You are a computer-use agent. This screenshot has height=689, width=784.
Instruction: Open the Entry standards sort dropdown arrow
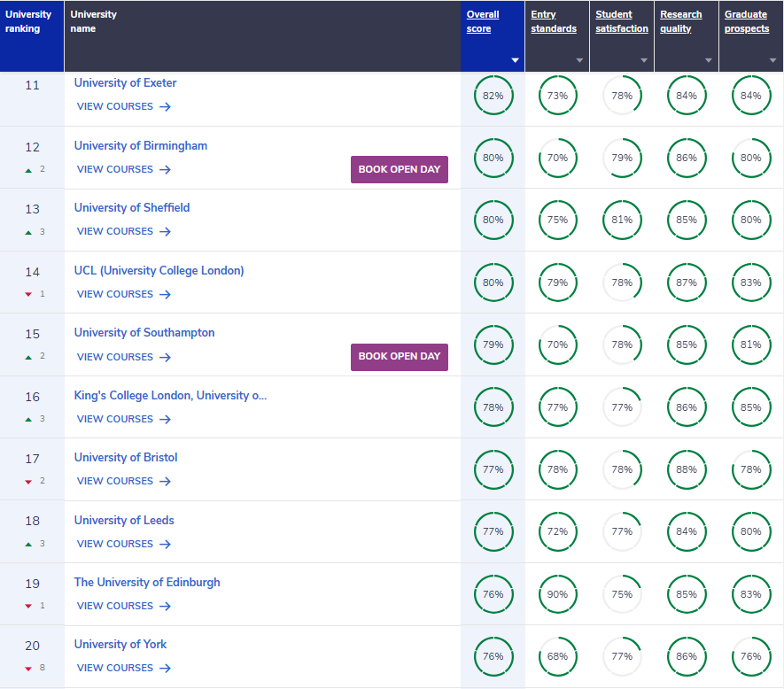pyautogui.click(x=579, y=60)
